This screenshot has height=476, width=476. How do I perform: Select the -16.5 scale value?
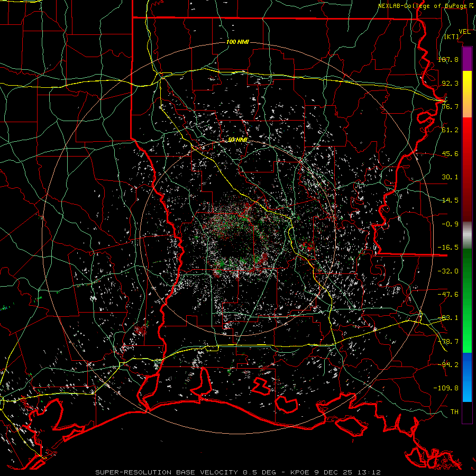click(448, 248)
